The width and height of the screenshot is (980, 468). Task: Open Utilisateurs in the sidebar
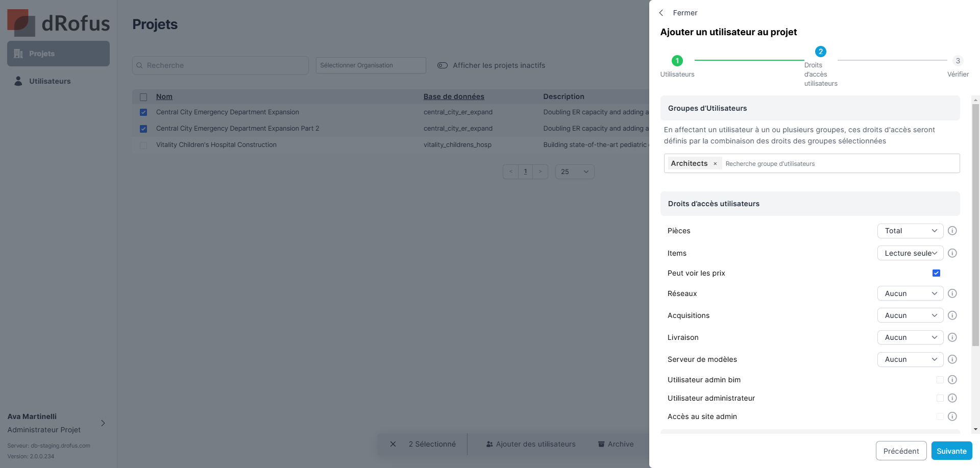(x=50, y=81)
